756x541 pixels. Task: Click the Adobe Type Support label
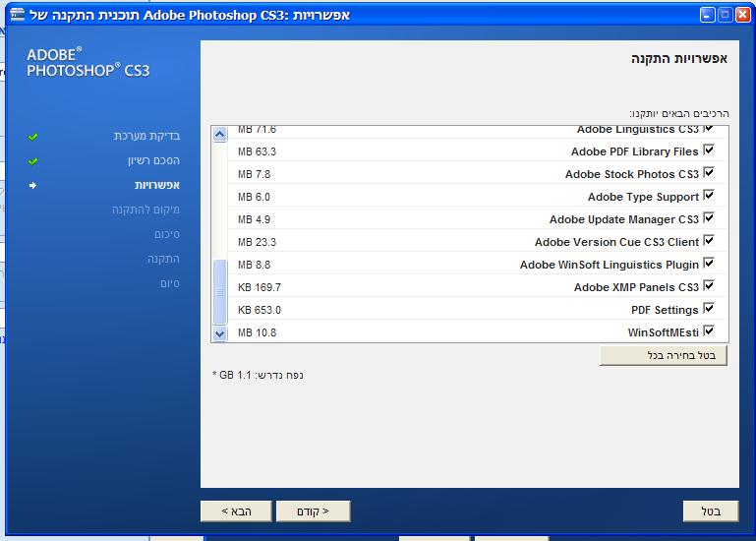(x=643, y=197)
